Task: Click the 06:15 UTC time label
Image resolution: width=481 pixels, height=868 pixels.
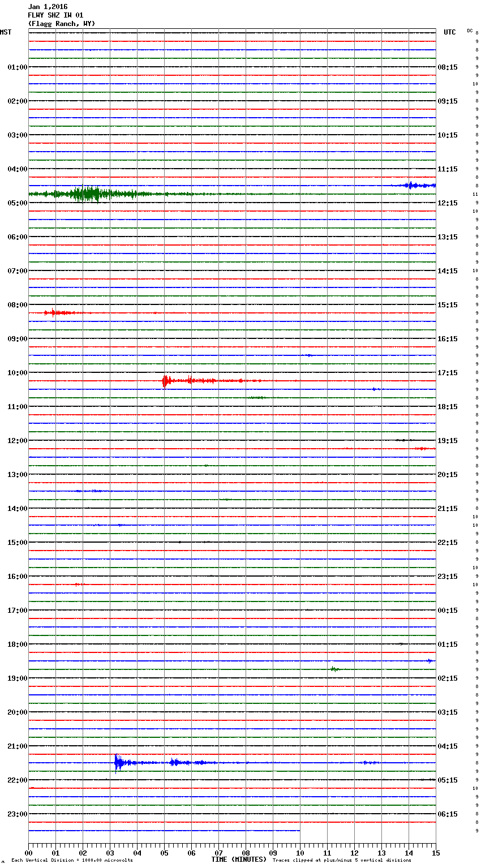Action: (448, 814)
